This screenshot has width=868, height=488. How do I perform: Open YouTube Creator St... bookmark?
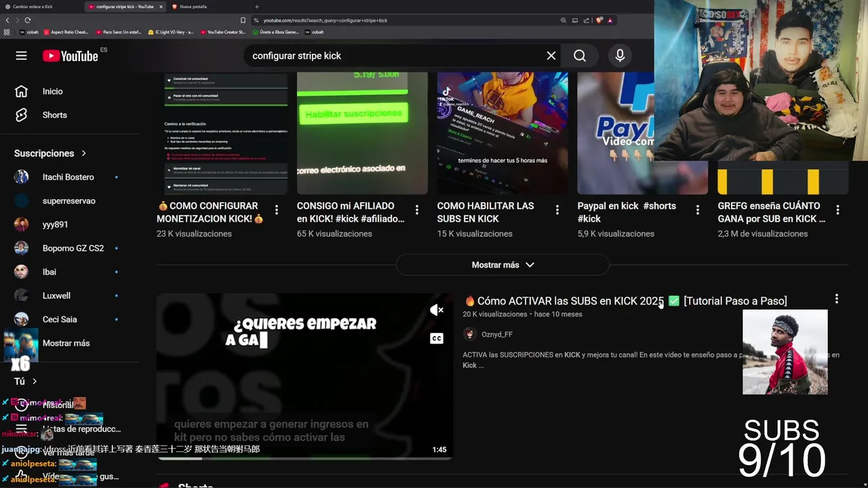coord(223,32)
